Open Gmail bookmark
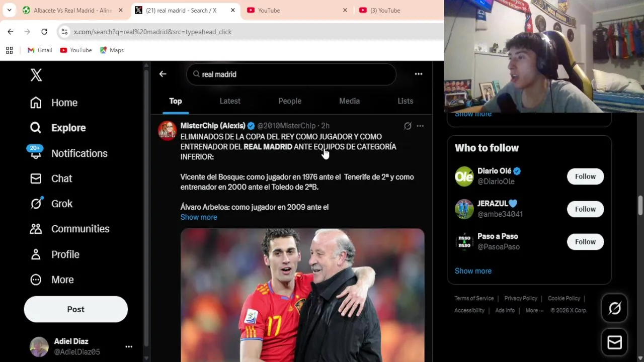This screenshot has height=362, width=644. coord(40,50)
